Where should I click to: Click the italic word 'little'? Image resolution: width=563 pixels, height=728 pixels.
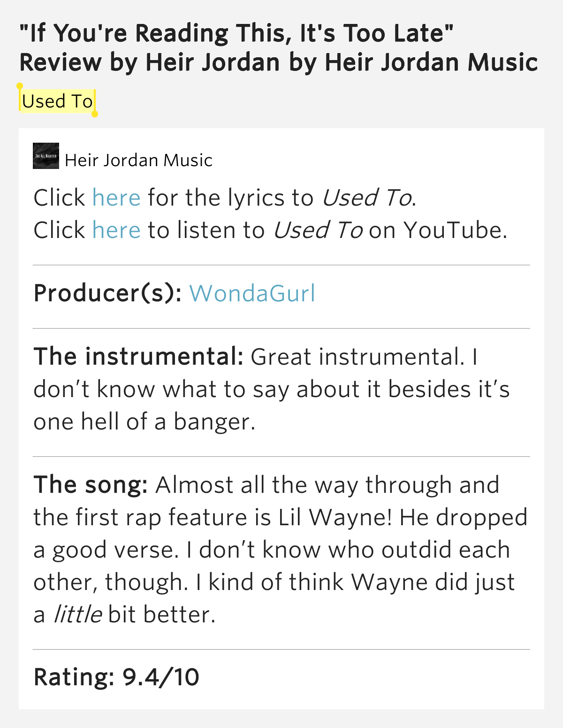coord(78,614)
